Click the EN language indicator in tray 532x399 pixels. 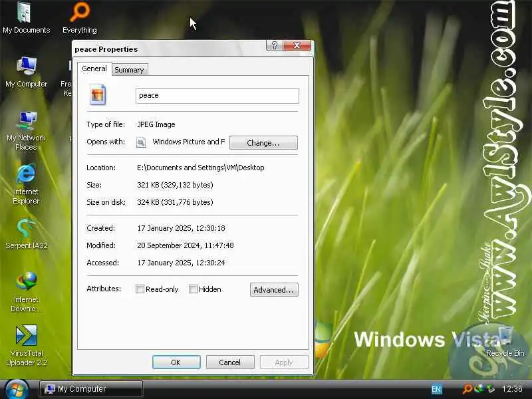point(436,389)
